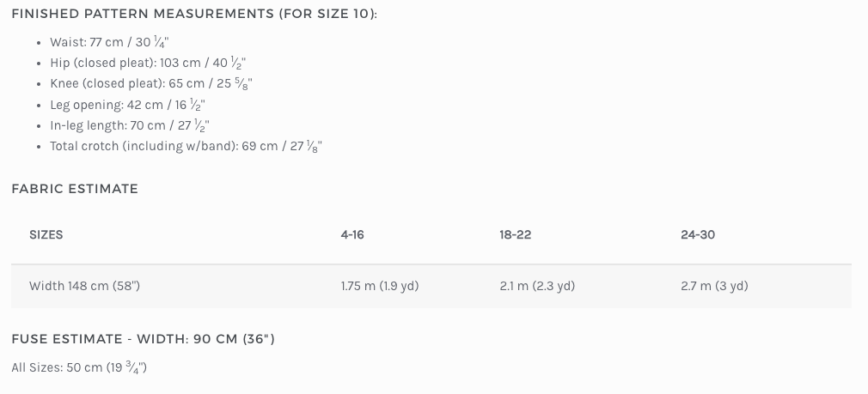Click the Width 148 cm (58") row label

coord(84,286)
